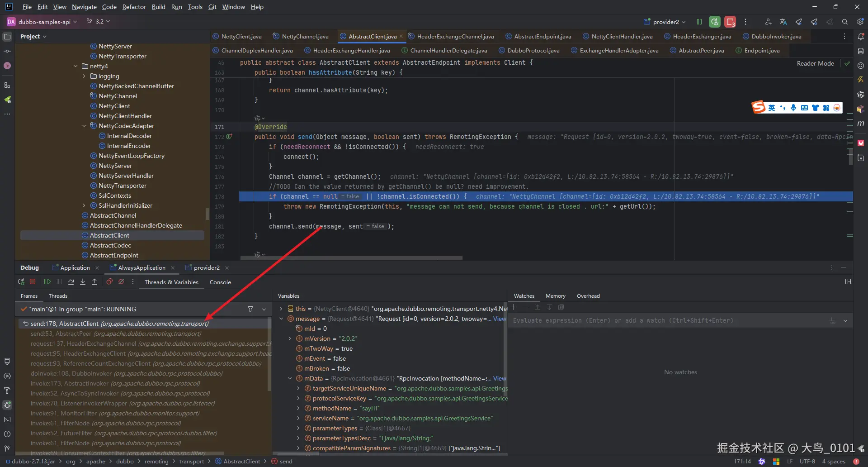Expand the mVersion variable node
The image size is (868, 467).
coord(290,338)
